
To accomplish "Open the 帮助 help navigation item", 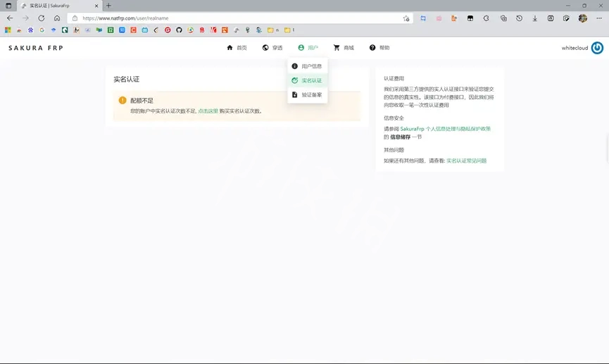I will pos(379,48).
